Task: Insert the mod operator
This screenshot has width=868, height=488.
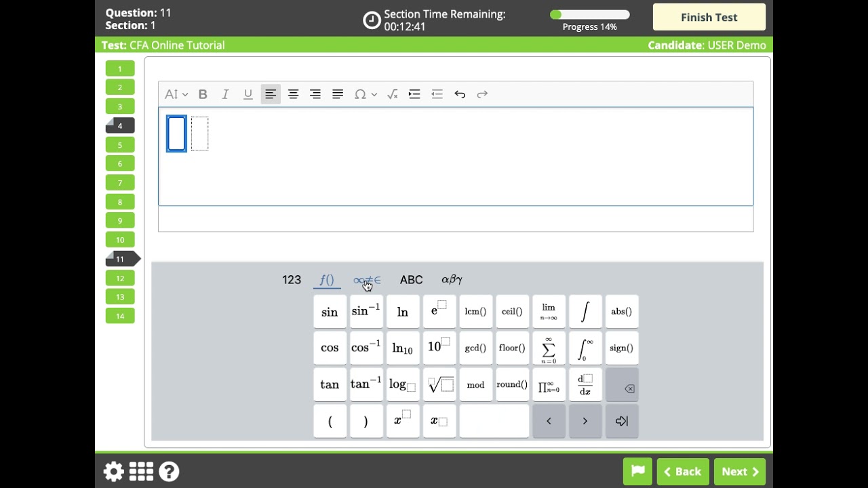Action: point(476,385)
